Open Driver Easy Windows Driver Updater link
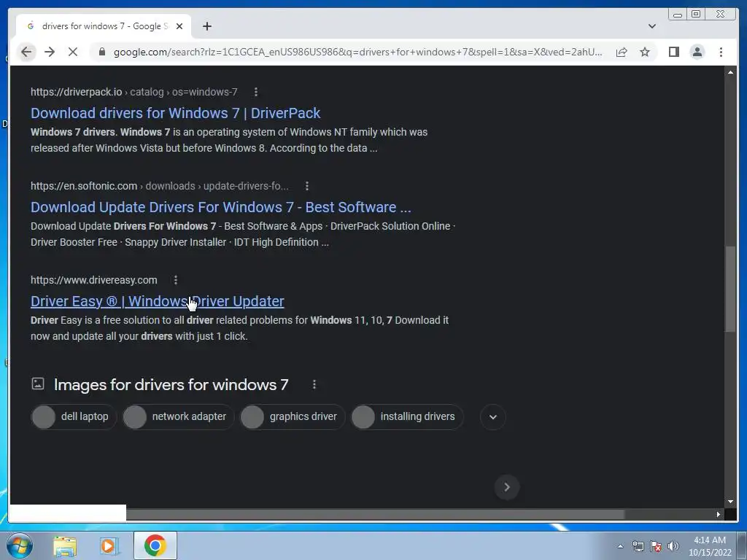 158,301
